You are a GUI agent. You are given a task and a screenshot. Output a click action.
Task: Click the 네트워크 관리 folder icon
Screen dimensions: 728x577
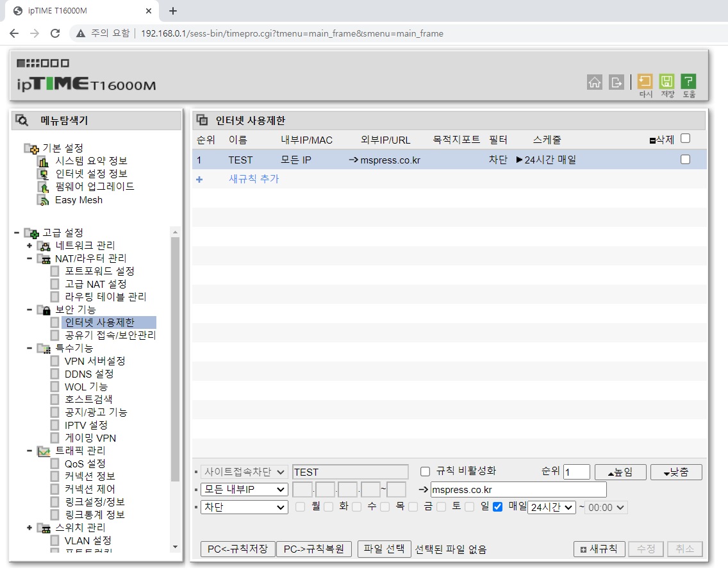pyautogui.click(x=44, y=246)
